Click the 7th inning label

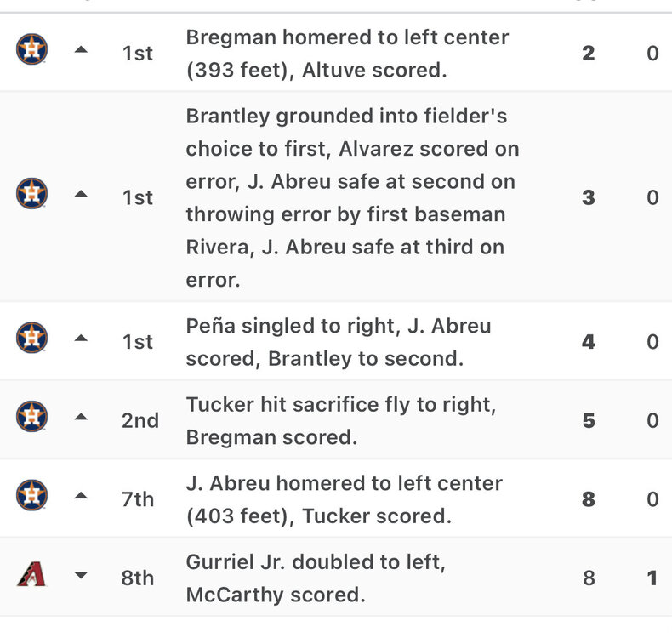point(138,499)
